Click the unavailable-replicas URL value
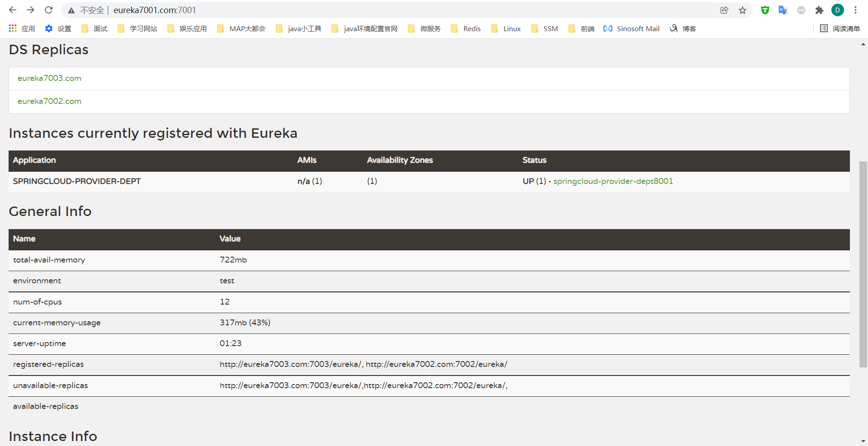Image resolution: width=868 pixels, height=446 pixels. (363, 385)
